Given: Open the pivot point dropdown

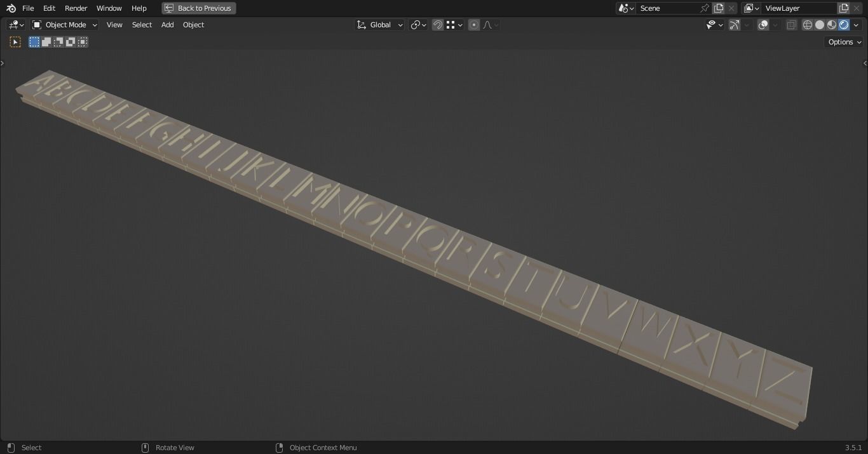Looking at the screenshot, I should pyautogui.click(x=418, y=25).
